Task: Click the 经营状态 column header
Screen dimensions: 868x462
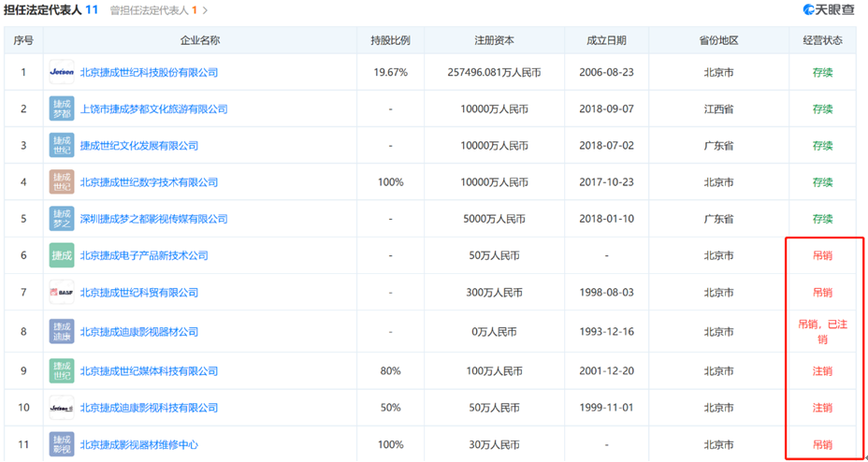Action: pos(822,40)
